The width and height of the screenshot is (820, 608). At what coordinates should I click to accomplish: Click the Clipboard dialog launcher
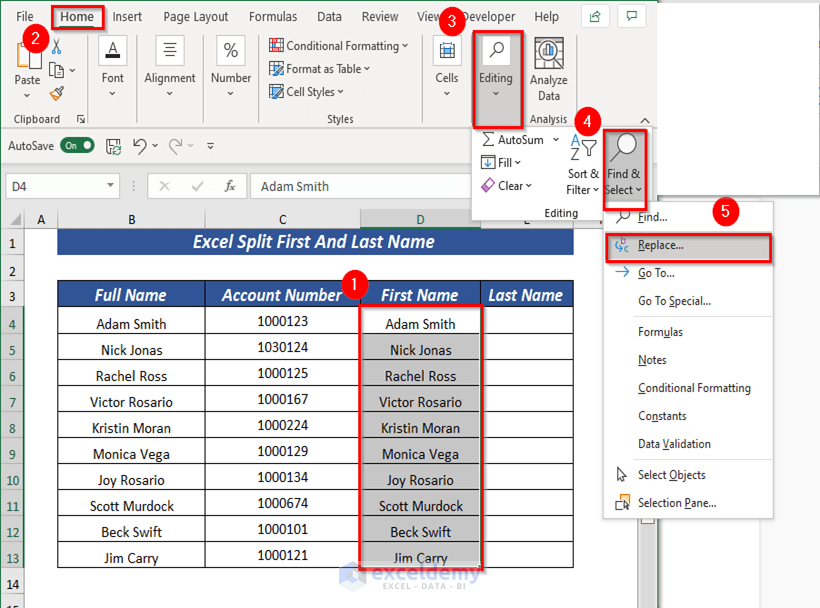(81, 119)
